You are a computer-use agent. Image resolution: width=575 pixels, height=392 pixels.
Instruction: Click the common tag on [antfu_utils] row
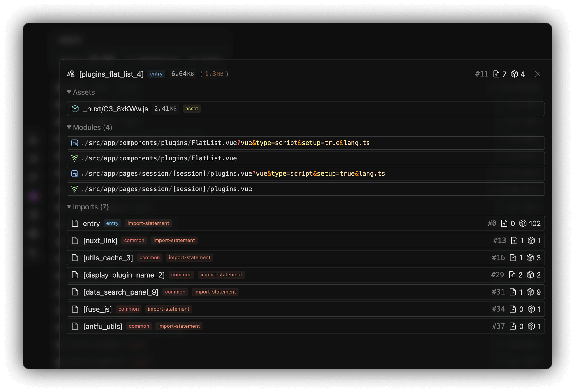(139, 326)
